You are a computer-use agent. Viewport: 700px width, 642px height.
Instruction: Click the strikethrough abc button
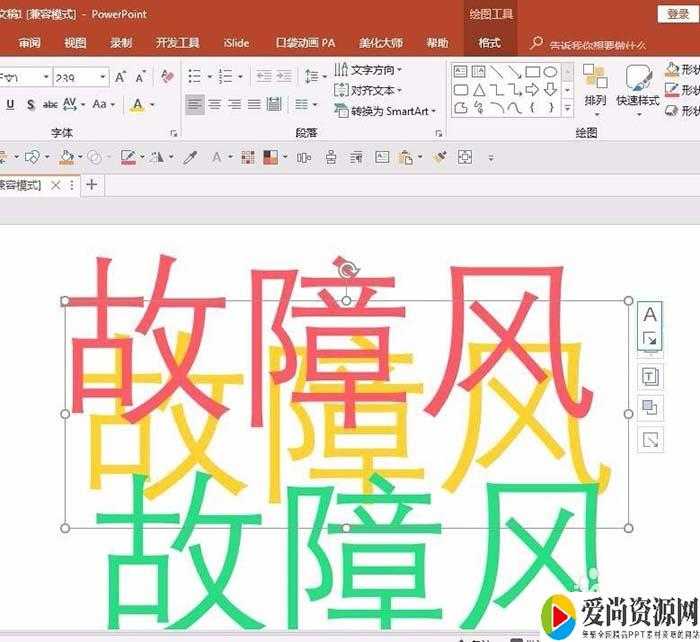point(50,104)
